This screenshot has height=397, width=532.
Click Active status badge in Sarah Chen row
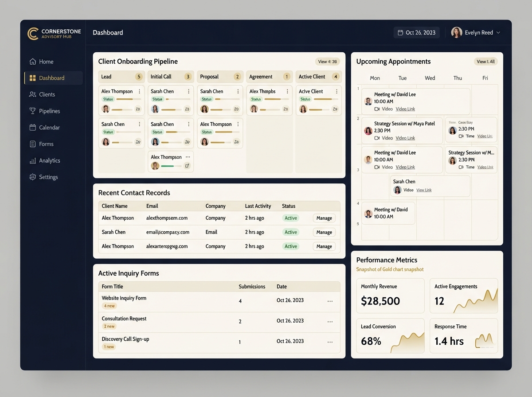(291, 232)
